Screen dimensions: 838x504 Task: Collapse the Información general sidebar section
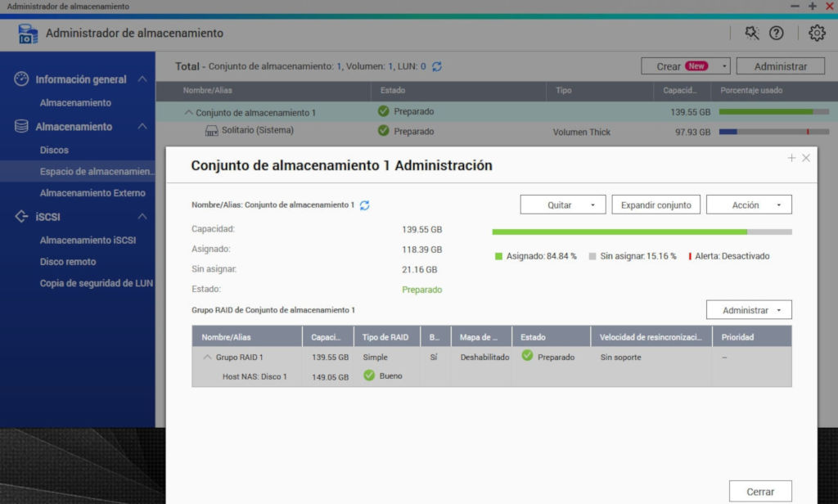tap(142, 79)
